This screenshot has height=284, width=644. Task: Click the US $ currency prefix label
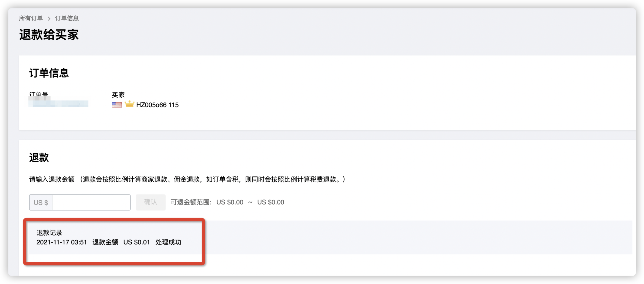click(x=41, y=202)
